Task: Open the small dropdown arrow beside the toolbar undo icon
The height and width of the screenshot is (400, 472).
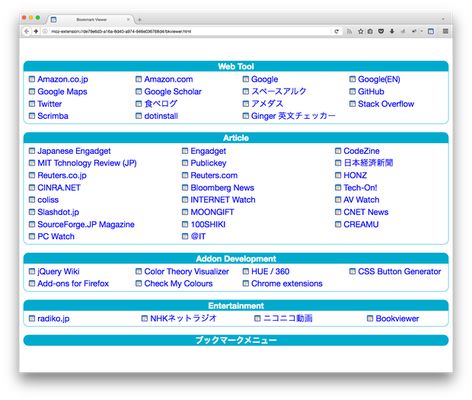Action: pos(421,31)
